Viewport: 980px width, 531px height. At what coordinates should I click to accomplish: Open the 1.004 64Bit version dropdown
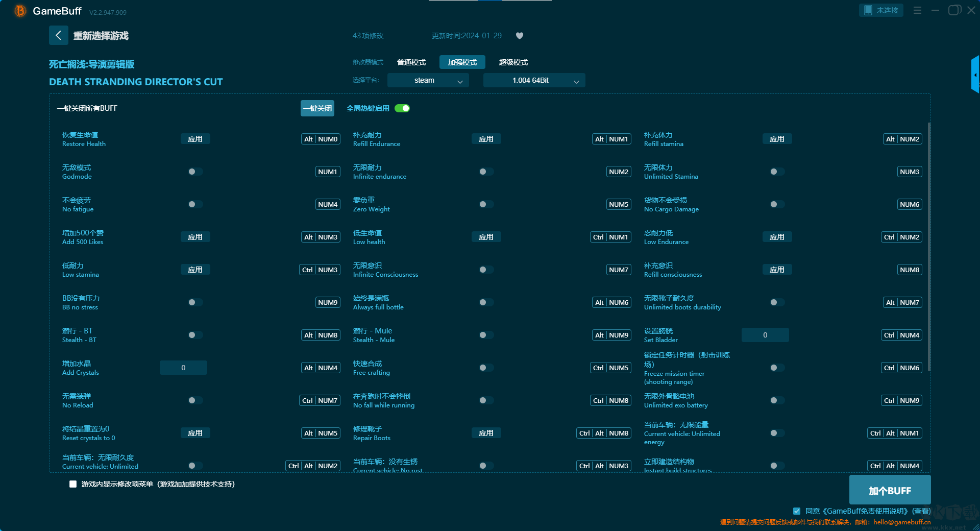pos(534,80)
